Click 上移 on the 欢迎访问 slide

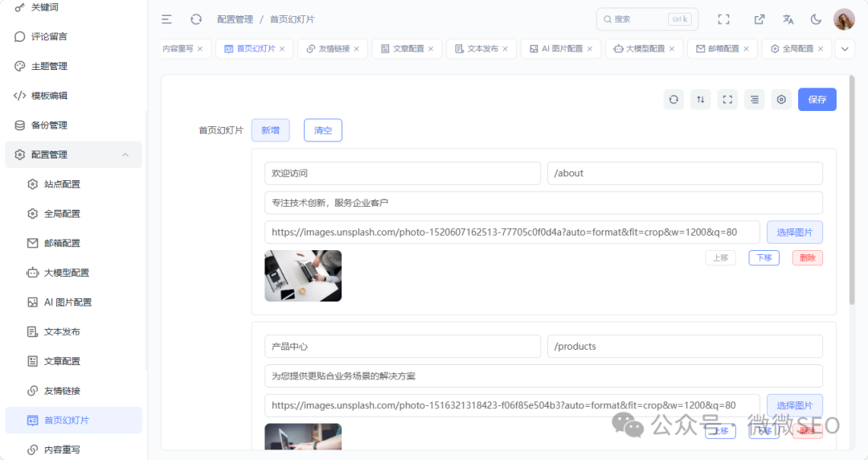pyautogui.click(x=720, y=257)
